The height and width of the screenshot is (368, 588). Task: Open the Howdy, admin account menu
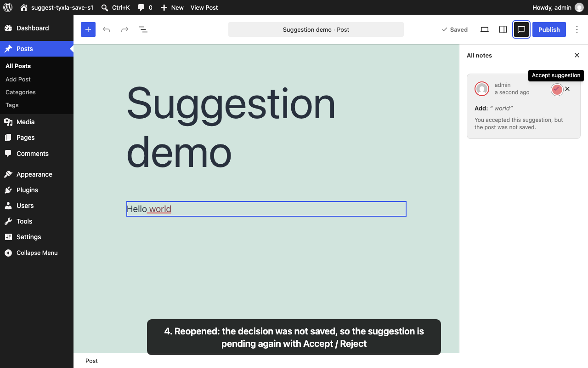[558, 7]
